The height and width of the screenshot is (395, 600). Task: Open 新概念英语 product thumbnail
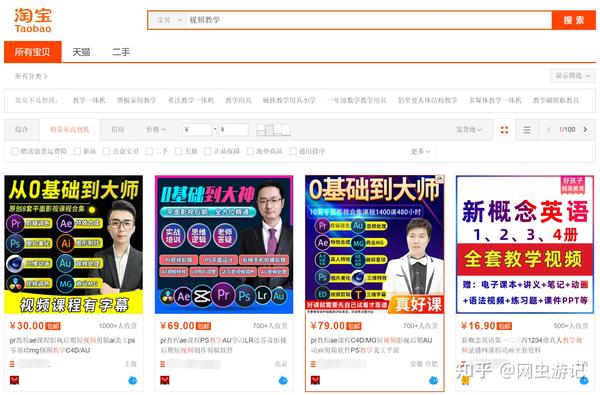(x=525, y=245)
